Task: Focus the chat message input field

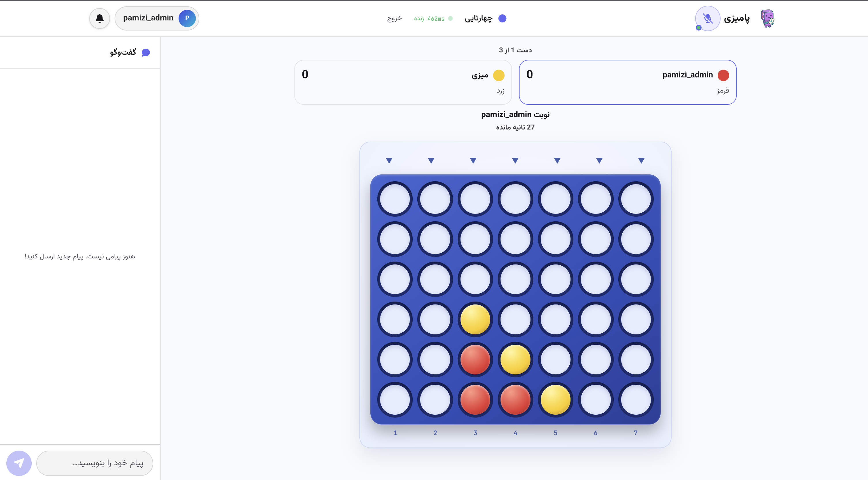Action: point(95,463)
